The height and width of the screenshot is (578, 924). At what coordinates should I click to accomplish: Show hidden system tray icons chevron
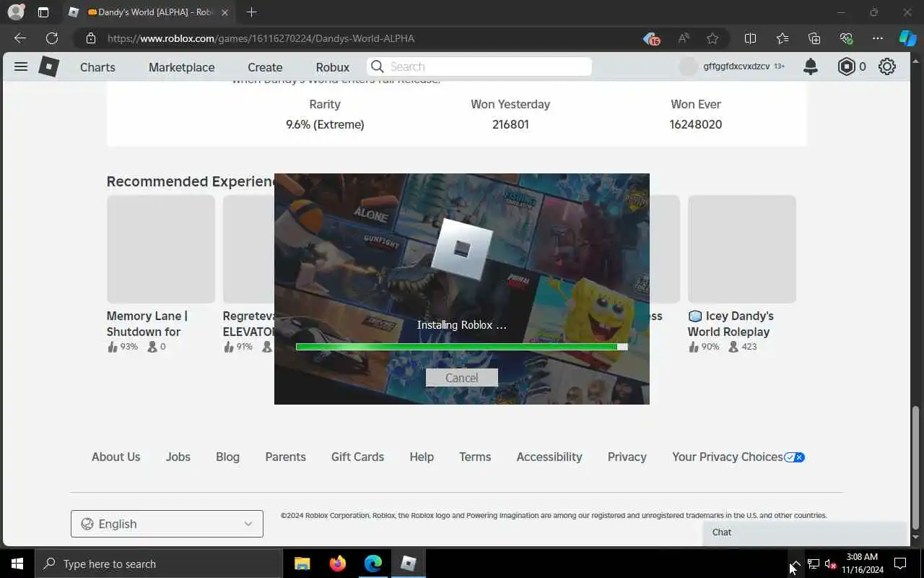pos(795,564)
